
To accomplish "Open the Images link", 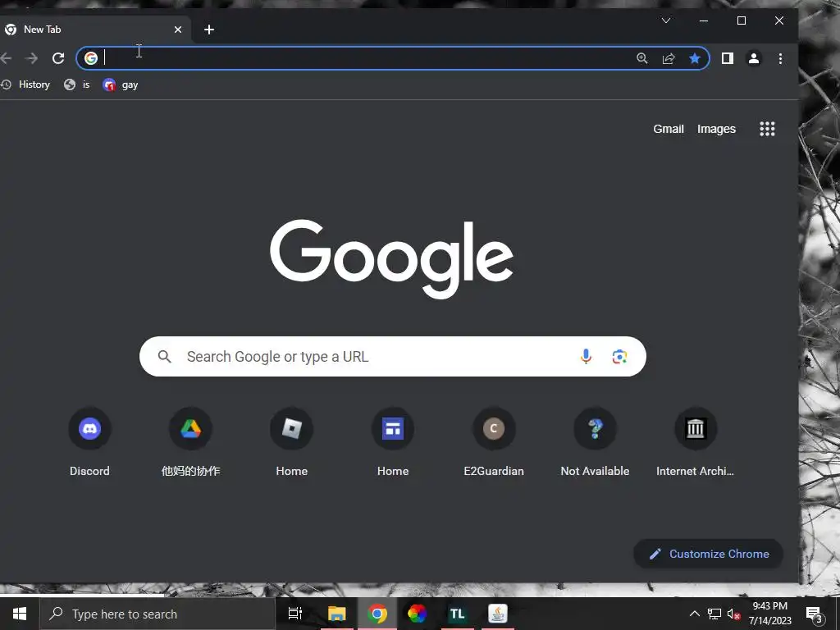I will 716,129.
